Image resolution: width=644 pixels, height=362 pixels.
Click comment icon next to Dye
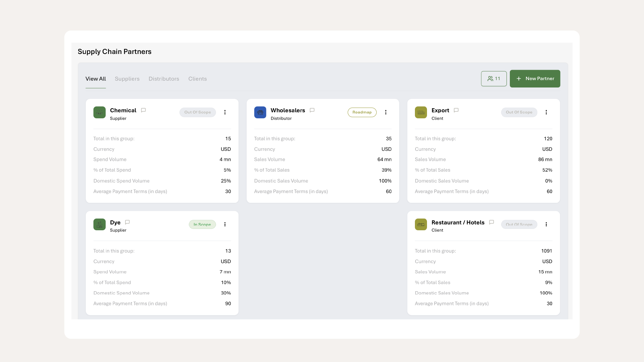127,222
